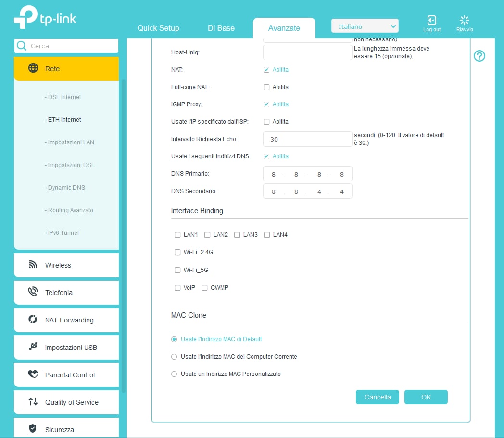Click the Cancella button

378,397
